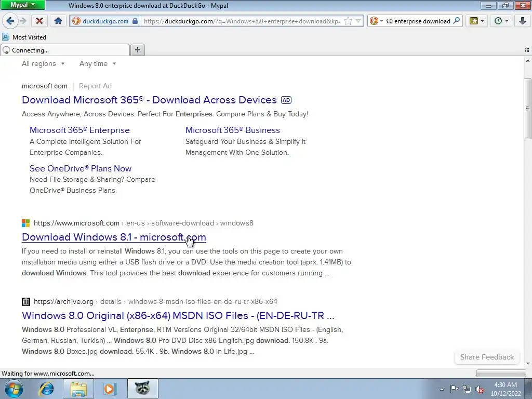Image resolution: width=532 pixels, height=399 pixels.
Task: Click scrollbar up arrow
Action: click(527, 61)
